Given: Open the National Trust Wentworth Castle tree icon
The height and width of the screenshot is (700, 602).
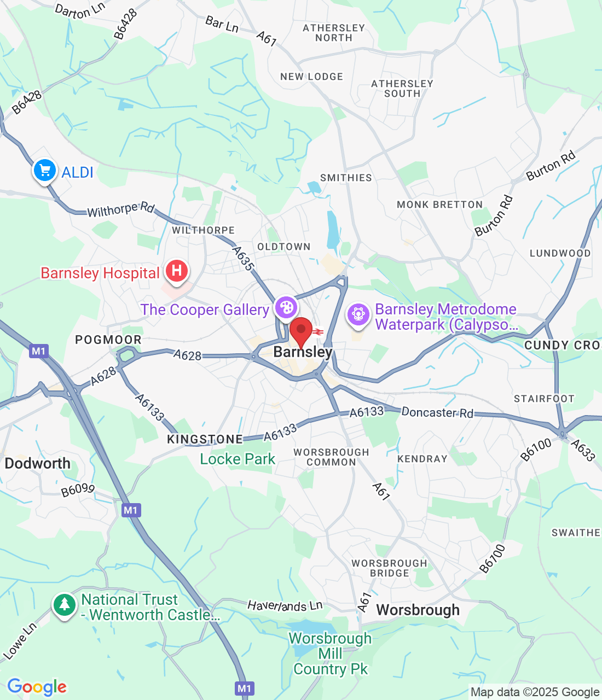Looking at the screenshot, I should coord(65,605).
